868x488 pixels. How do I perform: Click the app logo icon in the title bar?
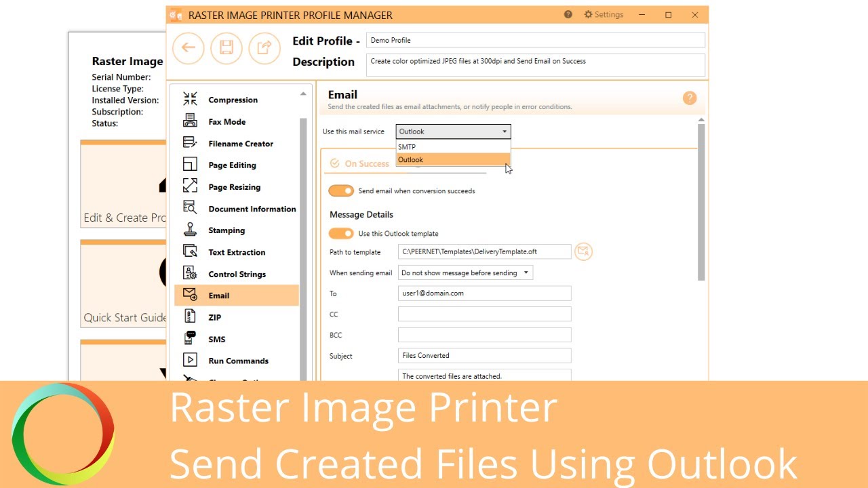[176, 15]
